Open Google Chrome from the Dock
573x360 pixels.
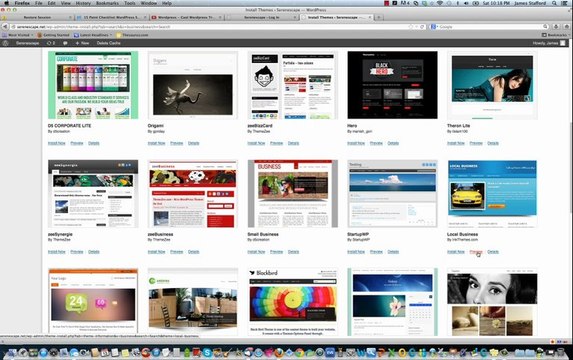pyautogui.click(x=299, y=353)
